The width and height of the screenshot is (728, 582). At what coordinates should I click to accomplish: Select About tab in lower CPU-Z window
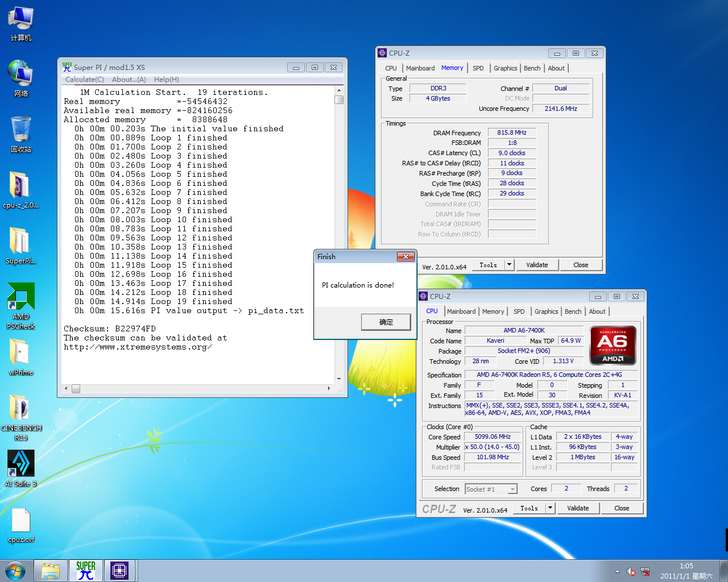[x=597, y=311]
